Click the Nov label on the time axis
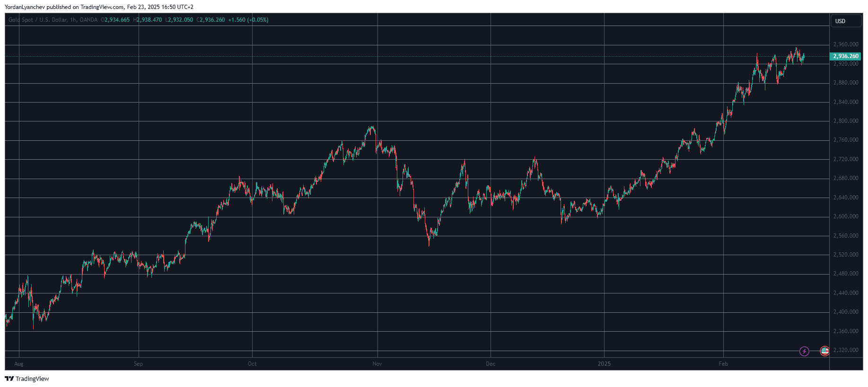Viewport: 868px width, 387px height. tap(377, 364)
